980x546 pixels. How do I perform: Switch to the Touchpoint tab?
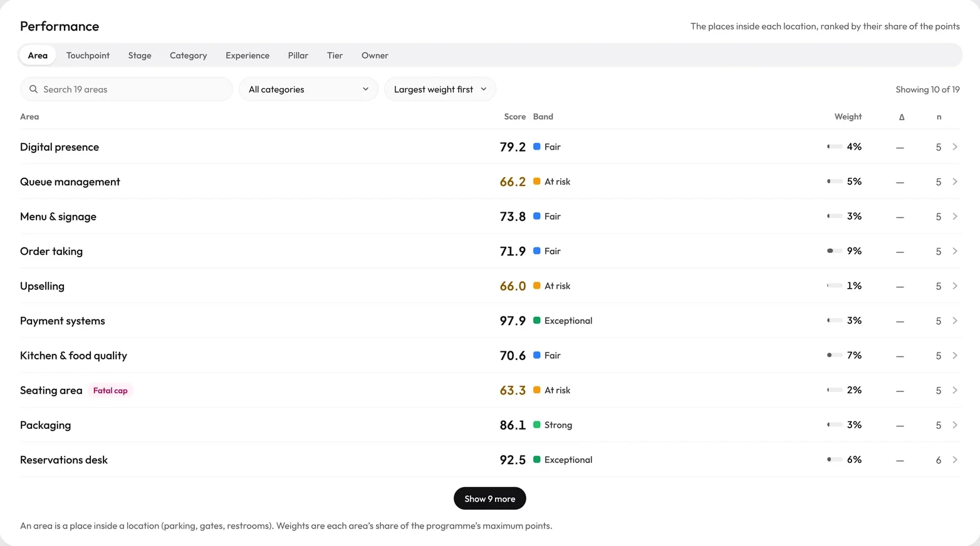pos(88,56)
